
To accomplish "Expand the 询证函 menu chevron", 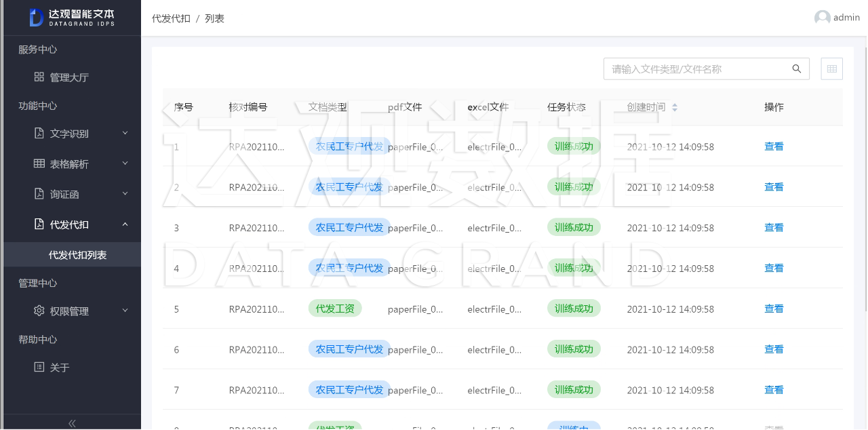I will 125,194.
